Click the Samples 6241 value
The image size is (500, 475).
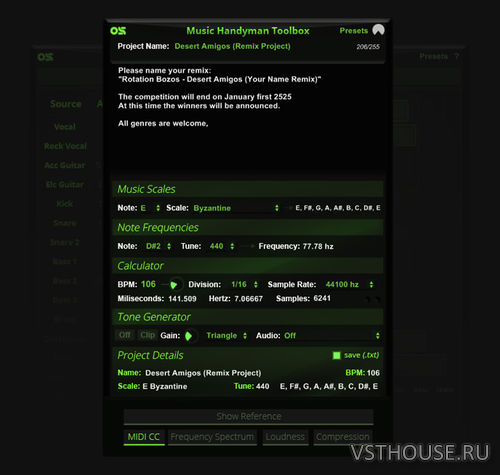(322, 298)
